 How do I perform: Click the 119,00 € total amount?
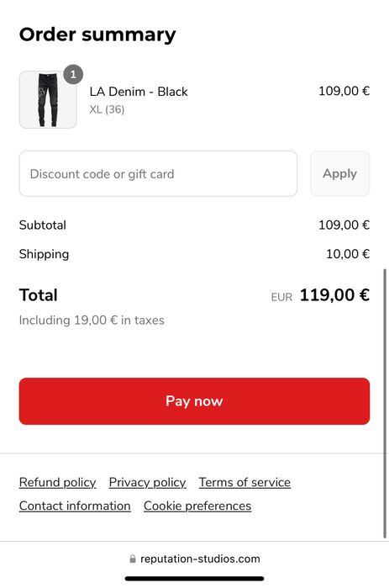334,294
